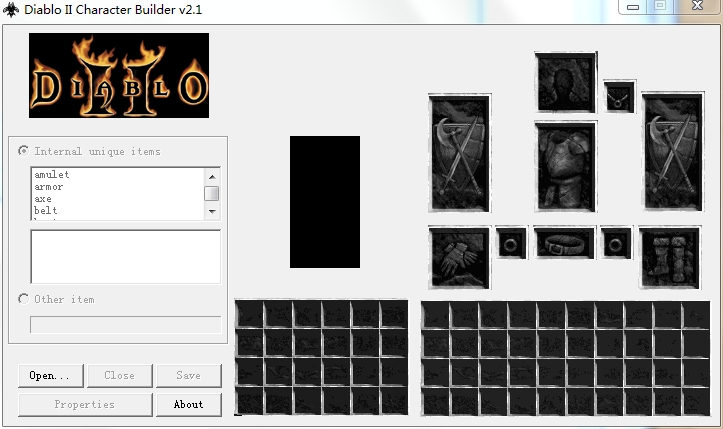Click the Diablo II logo image
Viewport: 723px width, 429px height.
(x=119, y=75)
